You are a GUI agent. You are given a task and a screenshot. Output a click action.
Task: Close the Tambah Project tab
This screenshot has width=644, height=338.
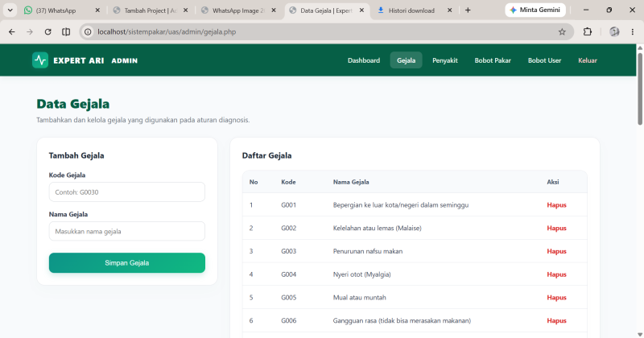coord(186,10)
